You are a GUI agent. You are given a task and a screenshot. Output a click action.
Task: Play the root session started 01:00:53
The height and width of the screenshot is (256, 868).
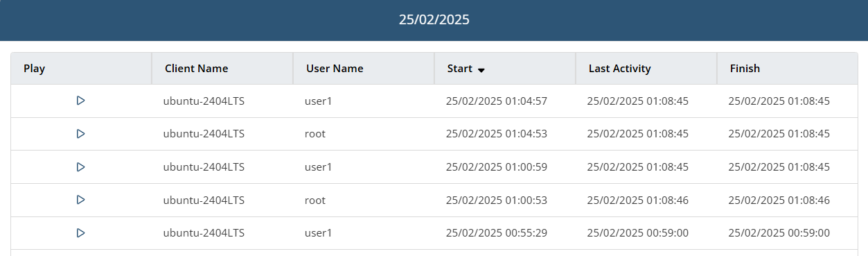(x=80, y=200)
